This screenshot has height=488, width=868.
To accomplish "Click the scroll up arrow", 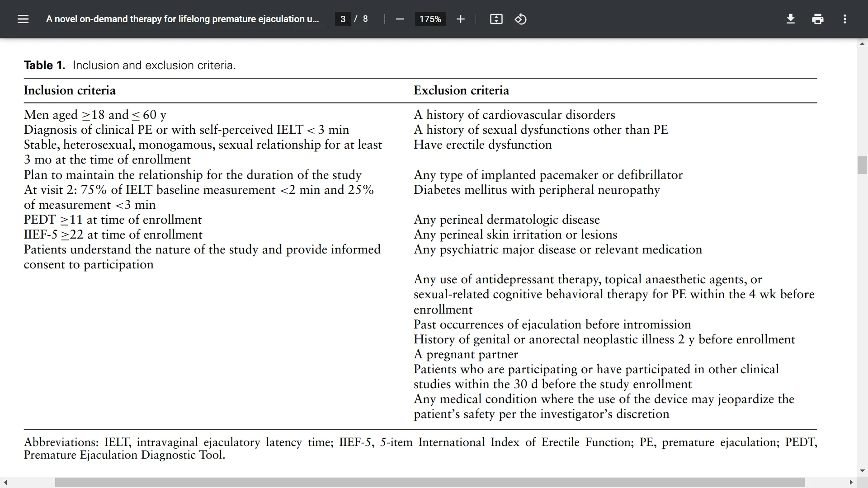I will [862, 44].
